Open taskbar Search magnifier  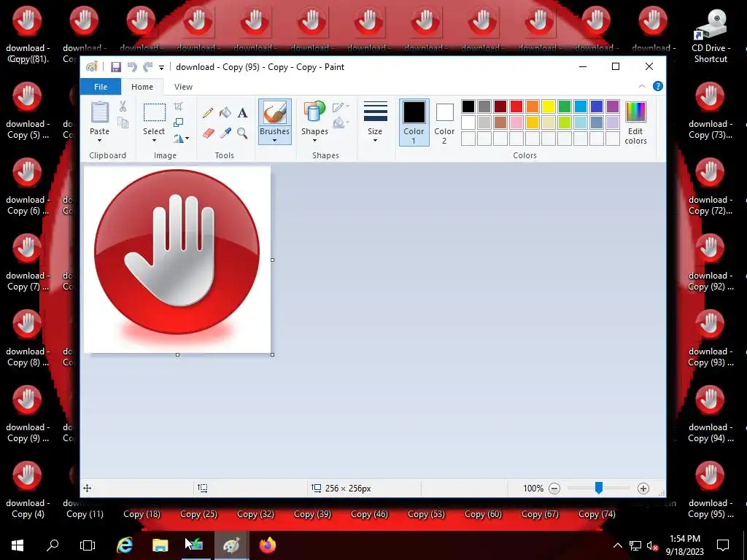pyautogui.click(x=53, y=545)
